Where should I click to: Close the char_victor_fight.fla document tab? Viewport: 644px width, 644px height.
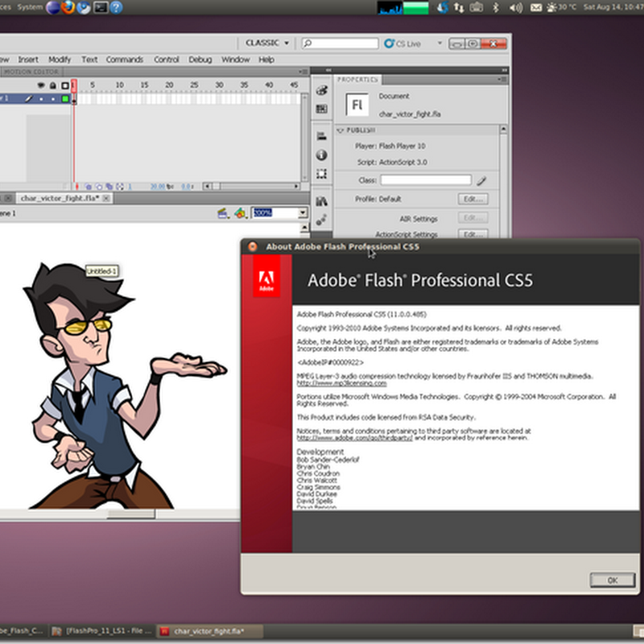coord(106,198)
